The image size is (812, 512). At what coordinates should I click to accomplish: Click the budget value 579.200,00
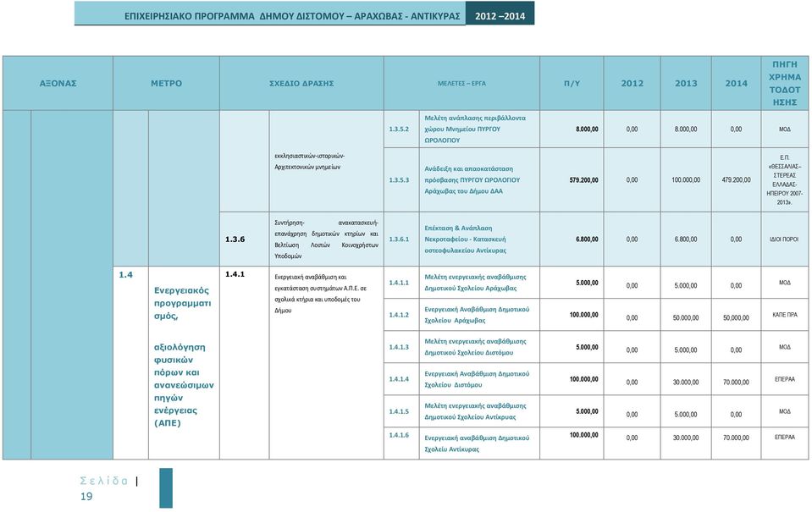tap(583, 180)
